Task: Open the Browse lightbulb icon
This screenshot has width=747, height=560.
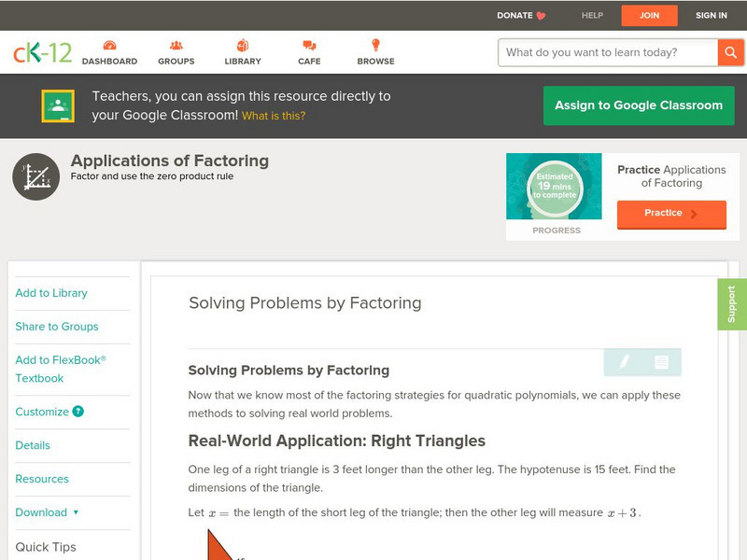Action: 375,45
